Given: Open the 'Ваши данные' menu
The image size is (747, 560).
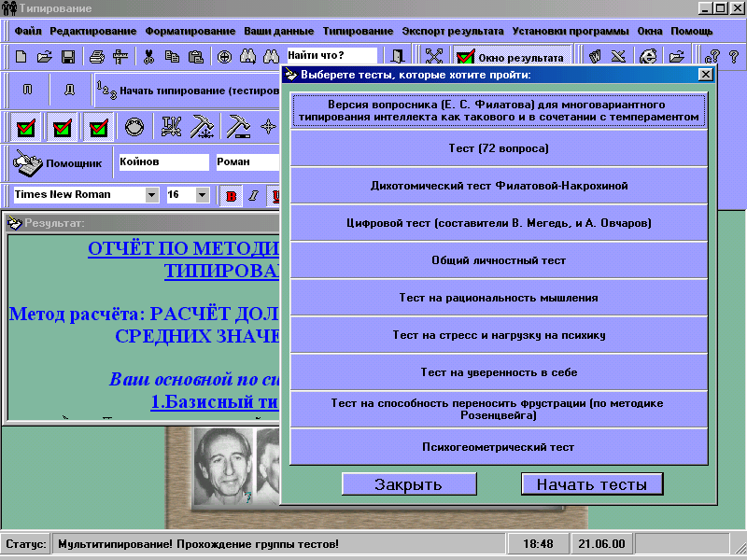Looking at the screenshot, I should click(x=278, y=32).
